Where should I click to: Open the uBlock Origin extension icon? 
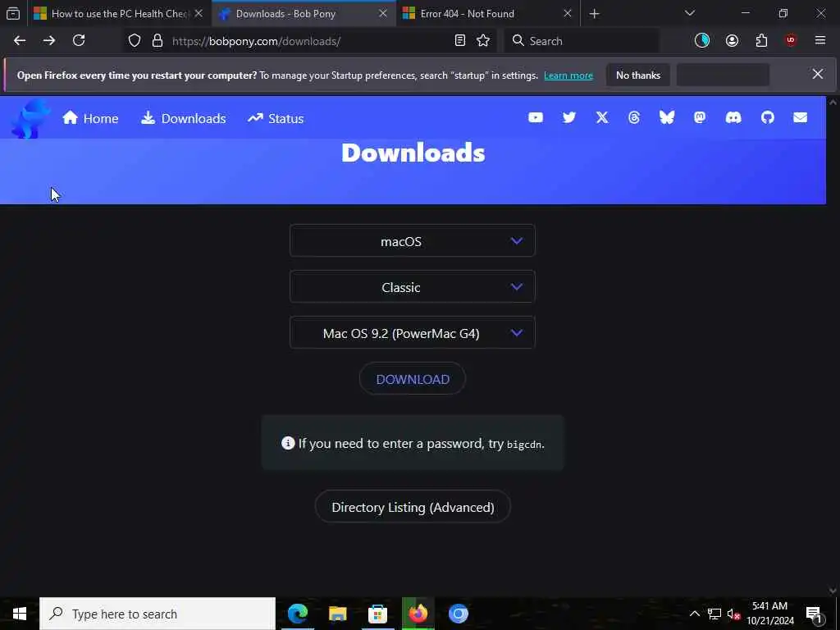tap(791, 41)
